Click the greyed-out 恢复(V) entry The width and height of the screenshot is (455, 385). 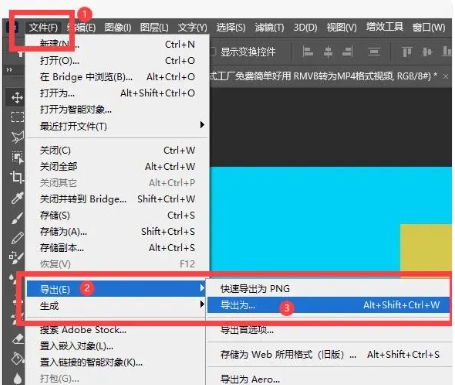tap(117, 264)
